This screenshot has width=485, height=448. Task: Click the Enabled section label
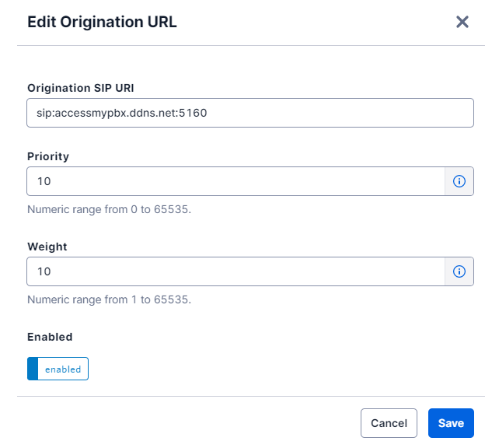click(50, 337)
